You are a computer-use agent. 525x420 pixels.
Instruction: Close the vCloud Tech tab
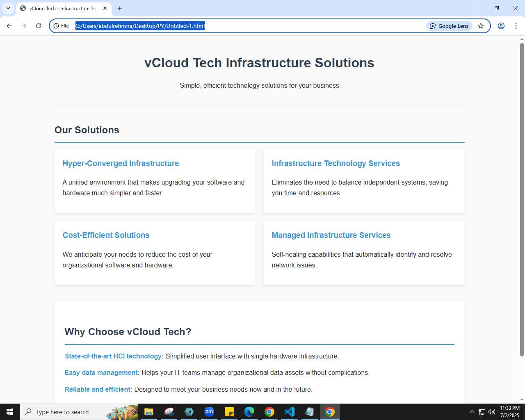coord(105,8)
